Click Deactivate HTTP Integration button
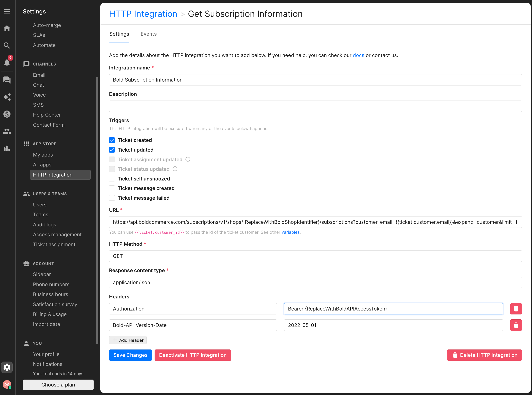Viewport: 532px width, 395px height. [x=193, y=355]
